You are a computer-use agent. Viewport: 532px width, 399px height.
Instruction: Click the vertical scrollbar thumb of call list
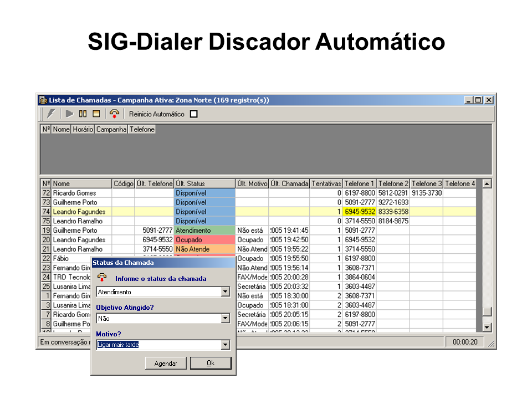point(487,311)
